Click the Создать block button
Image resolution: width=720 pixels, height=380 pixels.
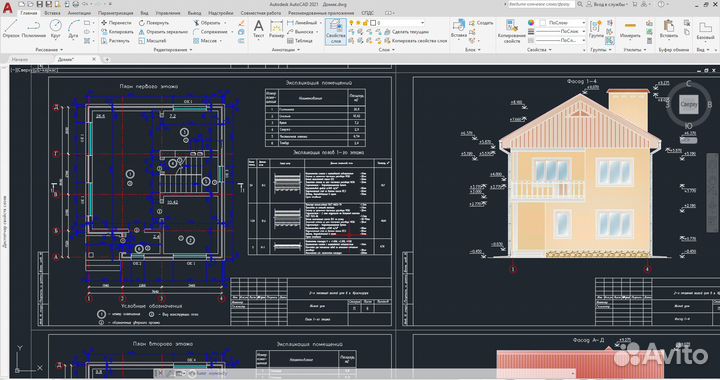point(481,22)
